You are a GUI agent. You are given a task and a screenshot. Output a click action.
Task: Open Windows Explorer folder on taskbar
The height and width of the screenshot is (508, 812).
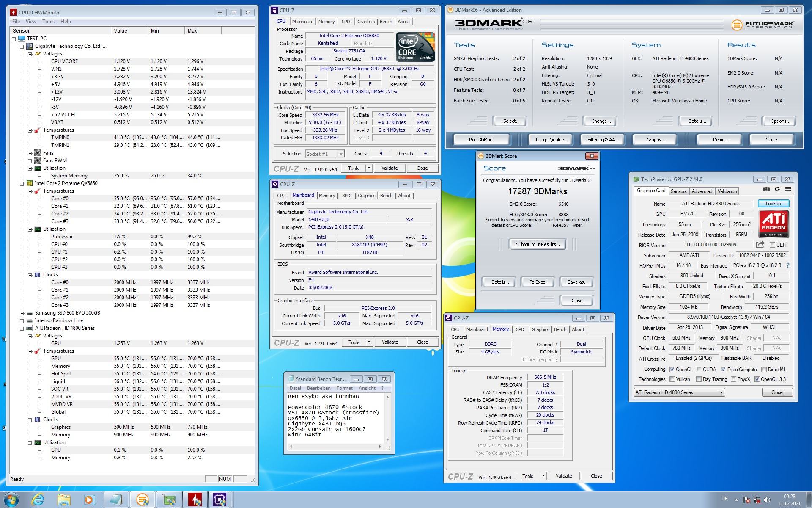(x=64, y=500)
